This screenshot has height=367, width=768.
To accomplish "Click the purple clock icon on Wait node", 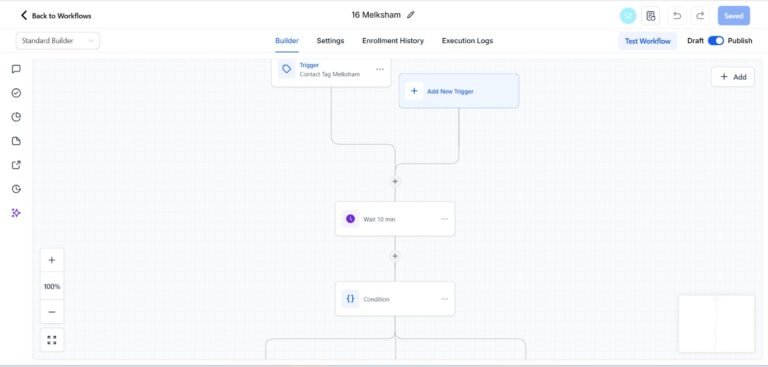I will coord(350,219).
